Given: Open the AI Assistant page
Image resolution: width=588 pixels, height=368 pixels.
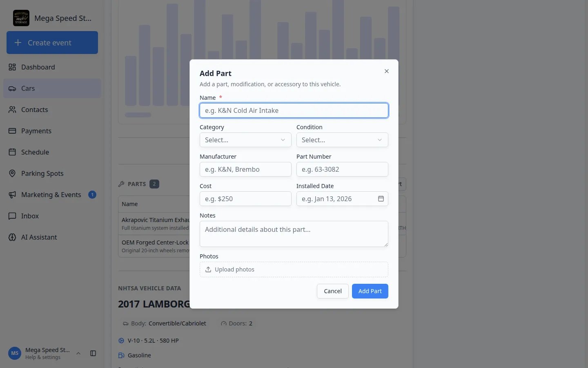Looking at the screenshot, I should (52, 237).
